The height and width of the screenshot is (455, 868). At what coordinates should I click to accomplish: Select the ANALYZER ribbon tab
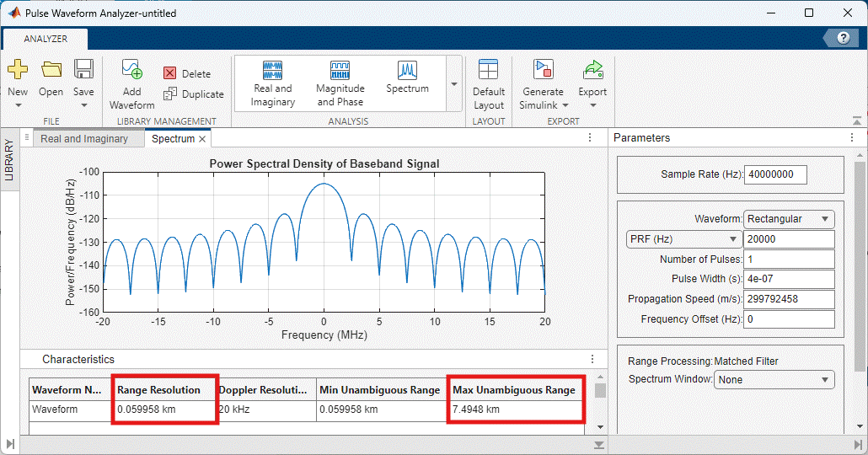point(46,39)
